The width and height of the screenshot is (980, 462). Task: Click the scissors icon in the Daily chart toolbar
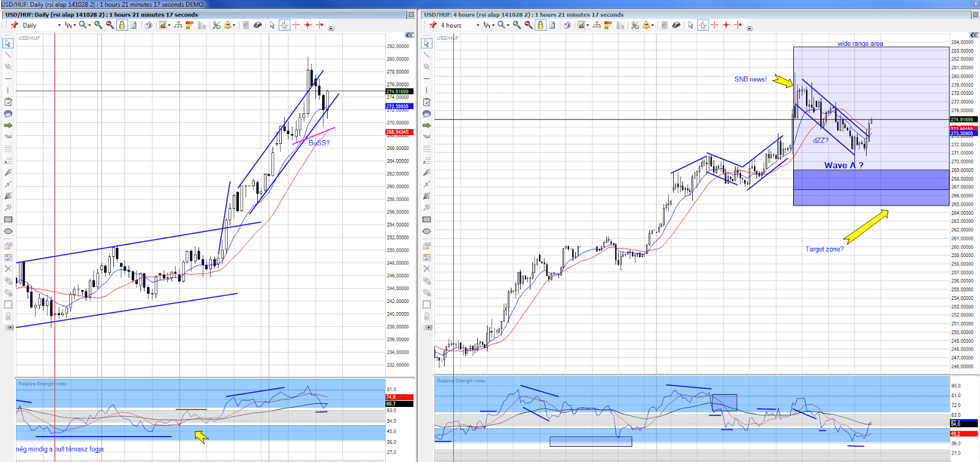pyautogui.click(x=216, y=25)
